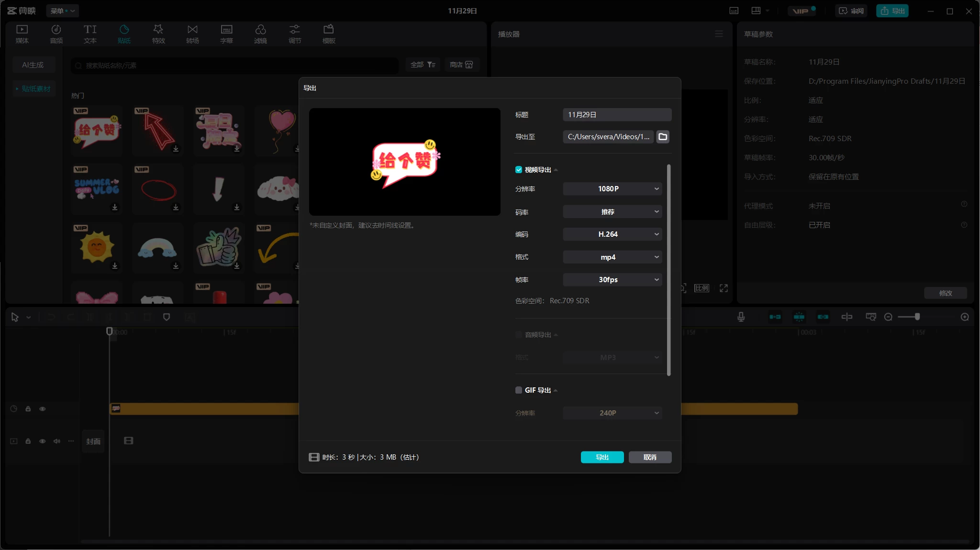Enable the GIF 导出 checkbox

[518, 390]
